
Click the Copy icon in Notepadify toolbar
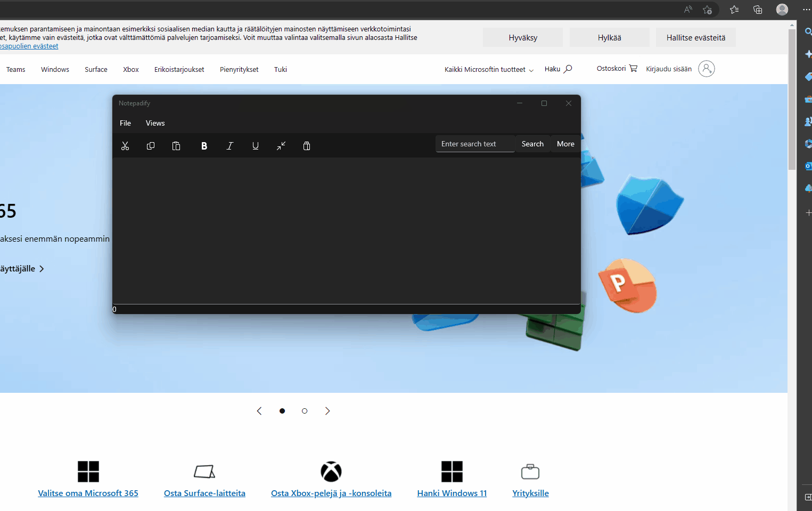[151, 146]
